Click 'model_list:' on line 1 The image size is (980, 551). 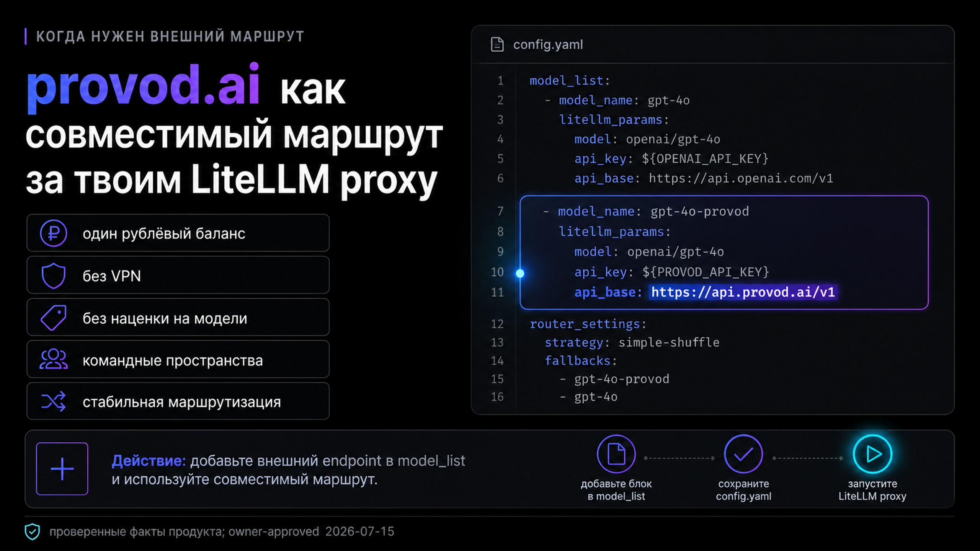[570, 81]
